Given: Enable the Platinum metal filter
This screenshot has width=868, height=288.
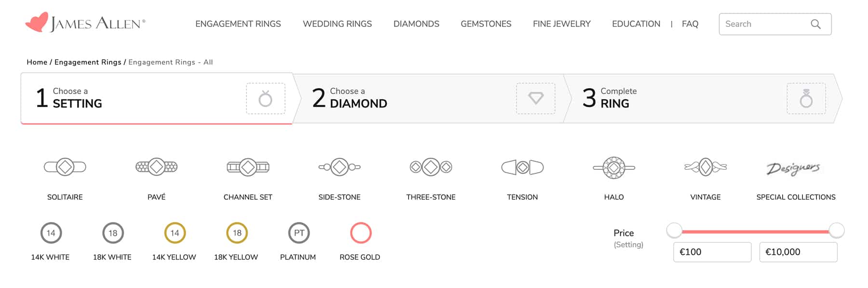Looking at the screenshot, I should pos(298,233).
